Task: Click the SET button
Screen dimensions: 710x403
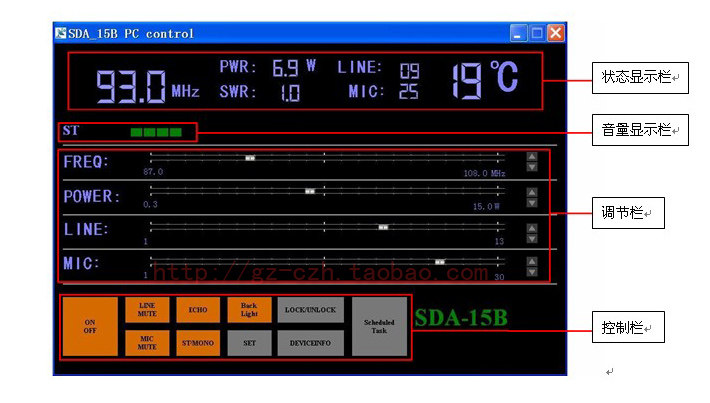Action: (249, 343)
